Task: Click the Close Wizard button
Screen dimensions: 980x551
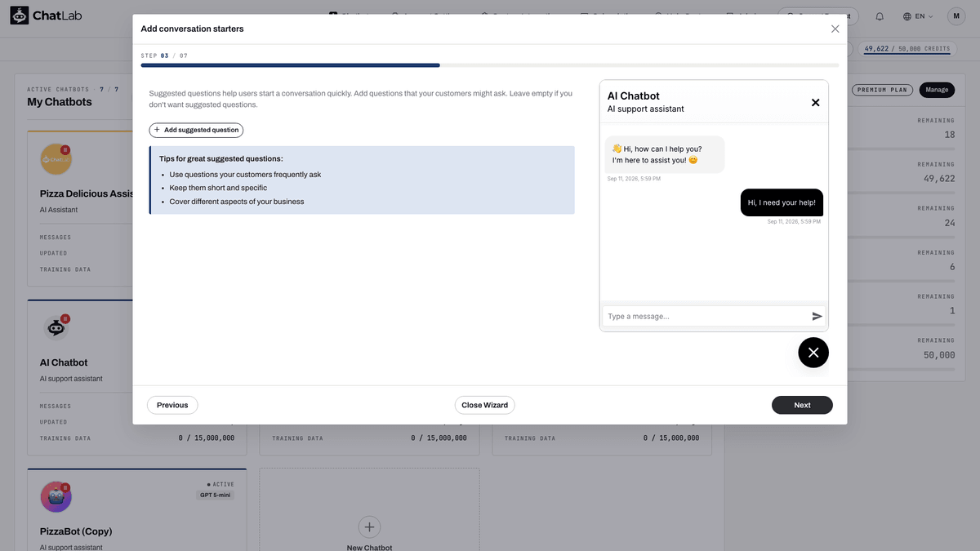Action: (485, 405)
